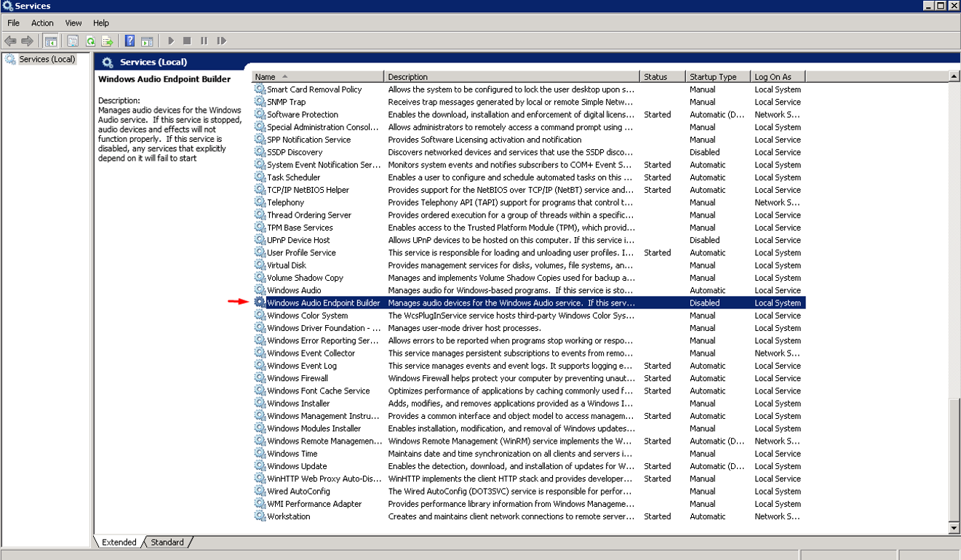Click the Start Service play icon
Viewport: 961px width, 560px height.
tap(171, 41)
